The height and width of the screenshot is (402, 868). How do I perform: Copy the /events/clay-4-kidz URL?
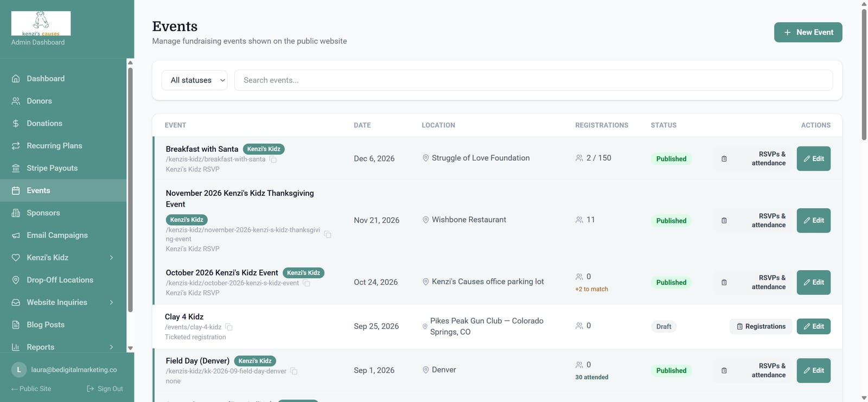(x=229, y=327)
